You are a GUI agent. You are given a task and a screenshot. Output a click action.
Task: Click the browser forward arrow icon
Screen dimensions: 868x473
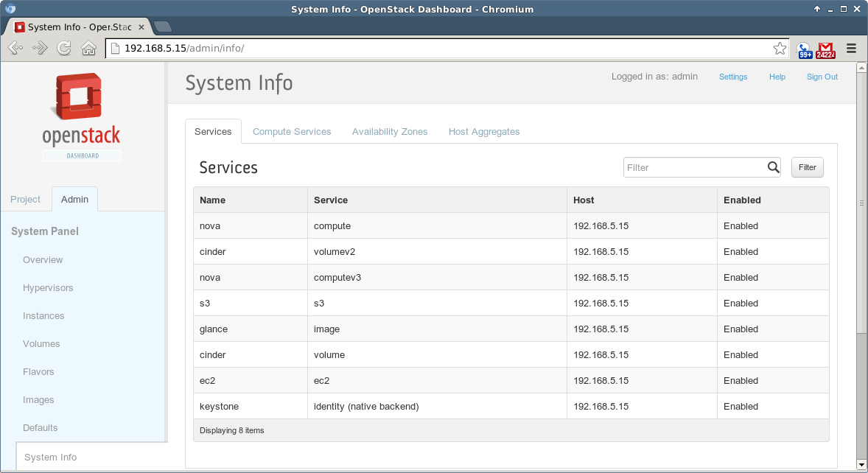click(40, 49)
